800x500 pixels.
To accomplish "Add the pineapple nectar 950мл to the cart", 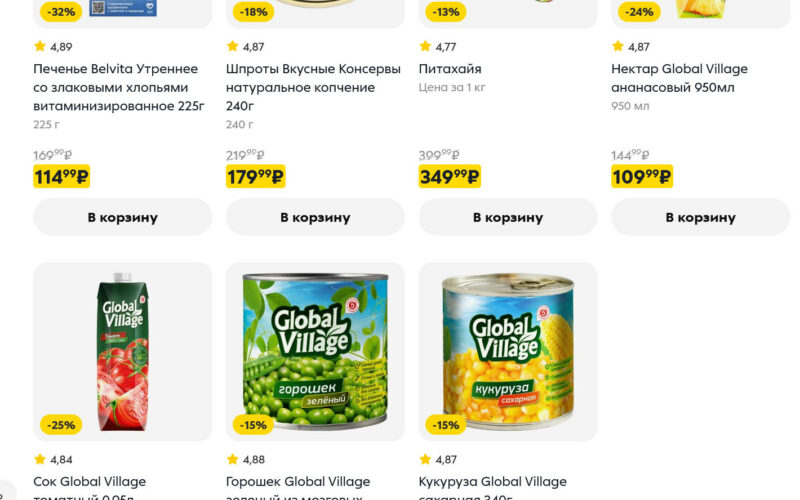I will coord(700,217).
